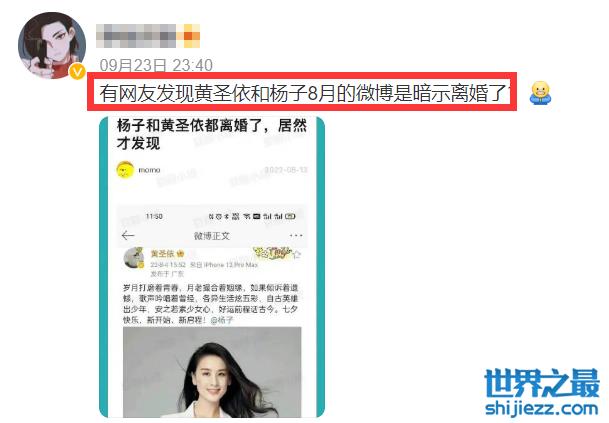The width and height of the screenshot is (609, 423).
Task: Select the momo author name
Action: point(149,170)
